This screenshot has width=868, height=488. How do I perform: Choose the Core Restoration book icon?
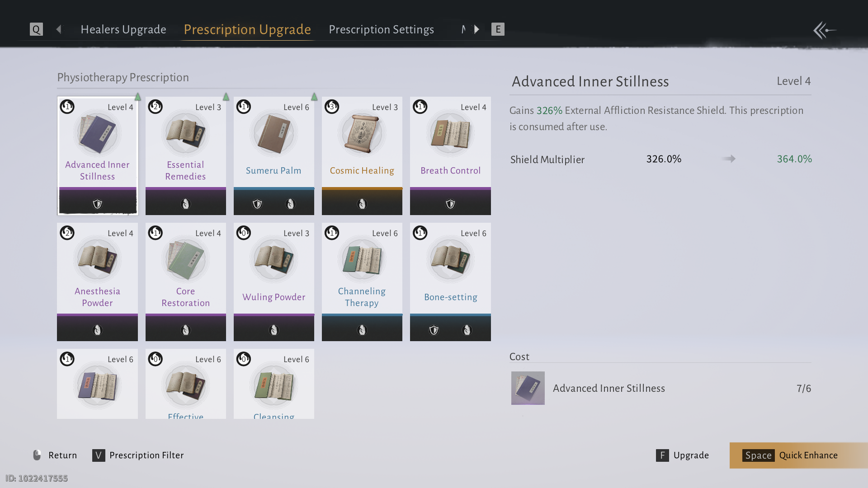pos(185,260)
